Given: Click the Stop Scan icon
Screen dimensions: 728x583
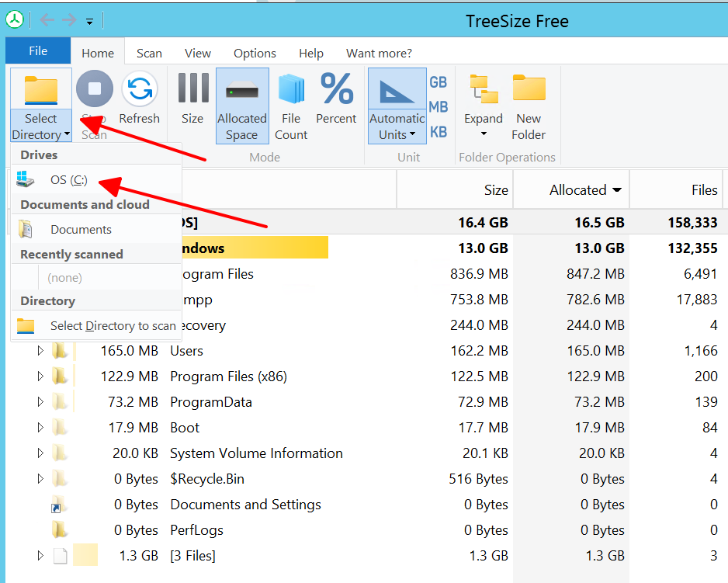Looking at the screenshot, I should point(95,88).
